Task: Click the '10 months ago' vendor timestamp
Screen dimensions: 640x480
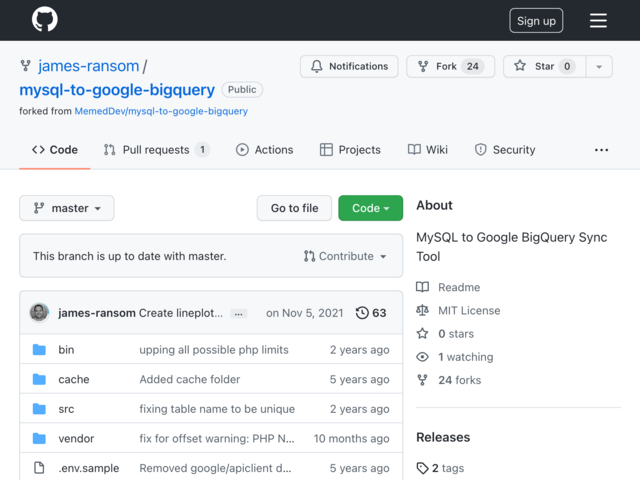Action: [351, 438]
